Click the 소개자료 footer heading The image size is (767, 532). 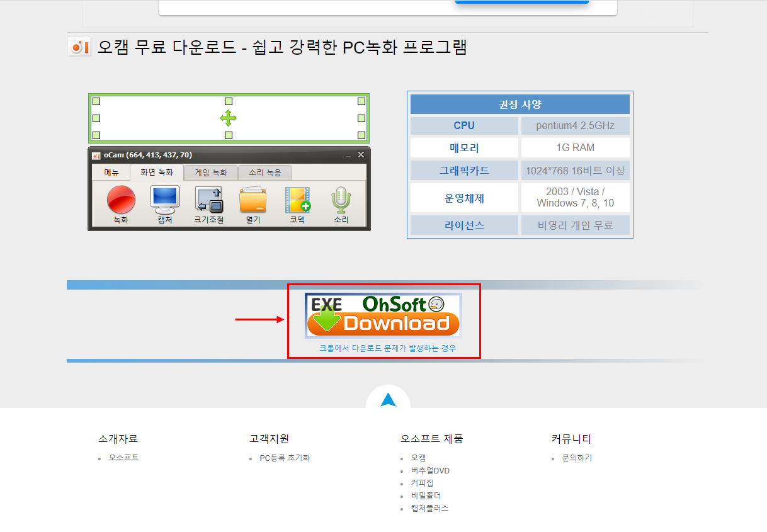(118, 439)
